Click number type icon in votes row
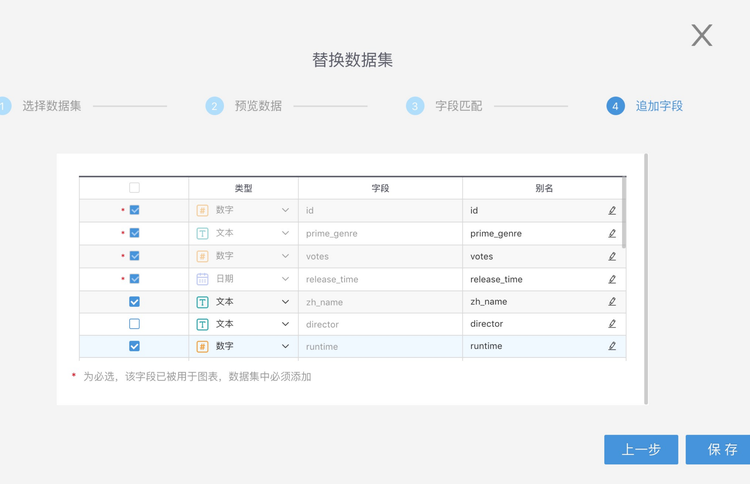The height and width of the screenshot is (484, 750). pyautogui.click(x=202, y=256)
